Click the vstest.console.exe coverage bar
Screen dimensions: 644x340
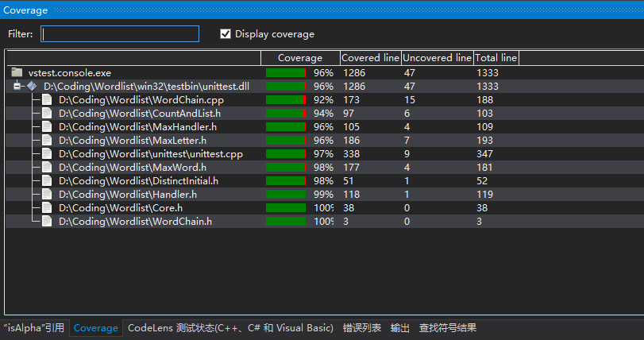pyautogui.click(x=286, y=72)
